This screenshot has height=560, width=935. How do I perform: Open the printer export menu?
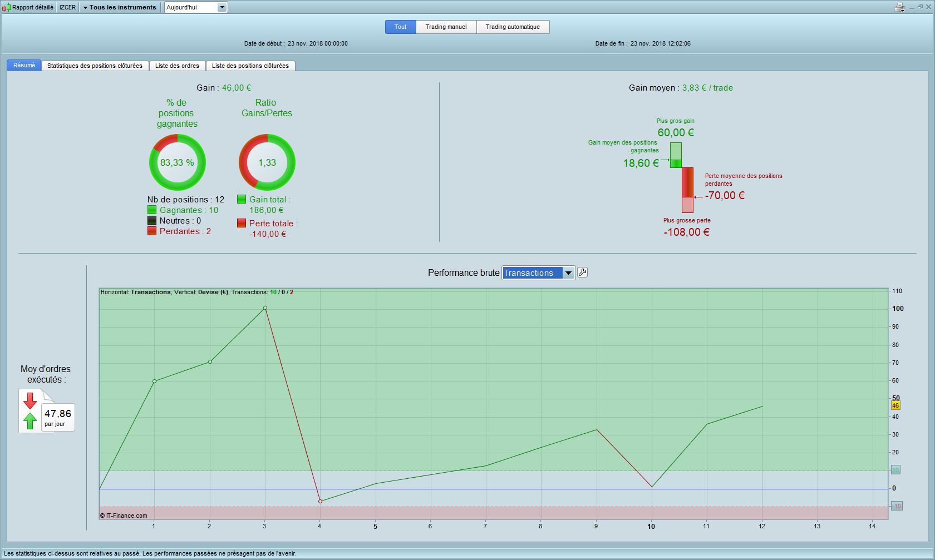point(899,7)
